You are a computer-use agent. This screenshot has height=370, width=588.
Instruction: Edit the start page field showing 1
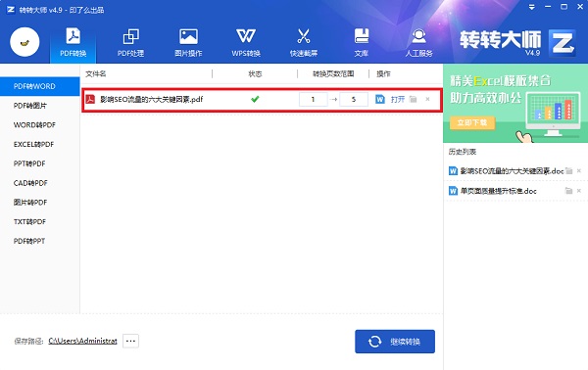click(314, 99)
